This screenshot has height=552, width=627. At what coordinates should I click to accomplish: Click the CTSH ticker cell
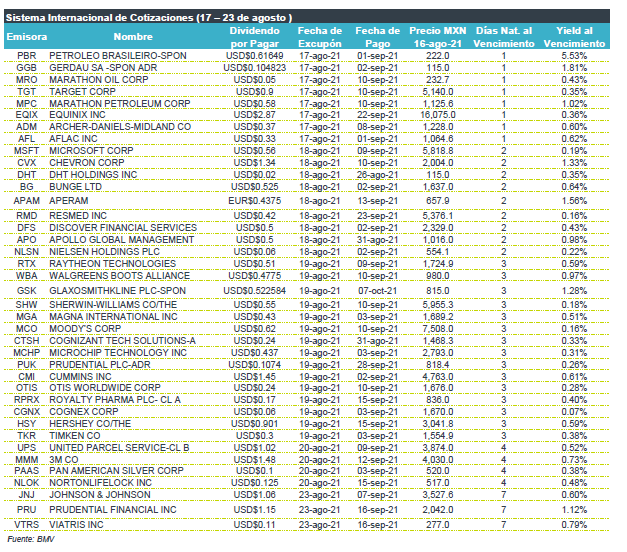[x=27, y=341]
